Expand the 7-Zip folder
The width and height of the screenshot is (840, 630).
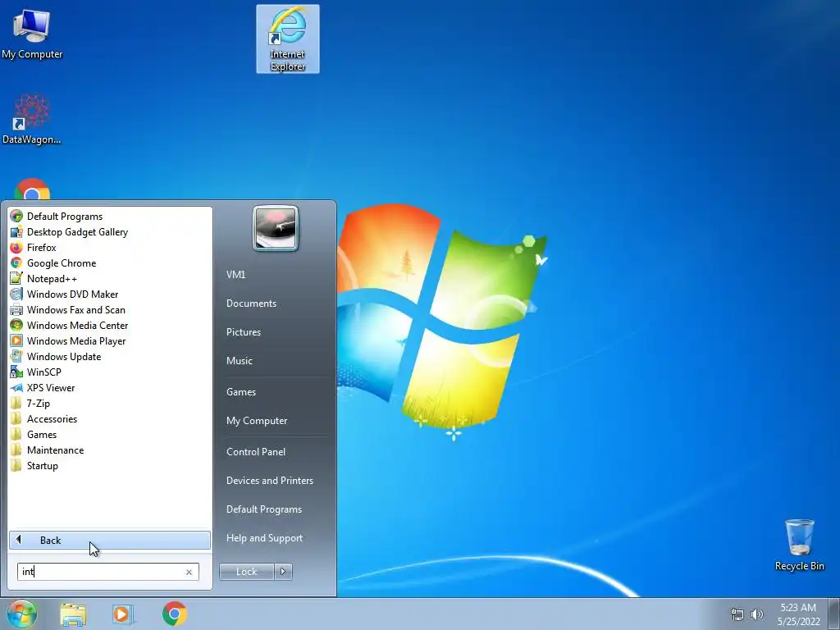coord(110,404)
